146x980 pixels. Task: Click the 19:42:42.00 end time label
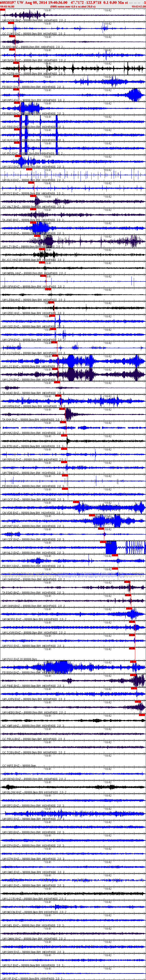tap(138, 6)
